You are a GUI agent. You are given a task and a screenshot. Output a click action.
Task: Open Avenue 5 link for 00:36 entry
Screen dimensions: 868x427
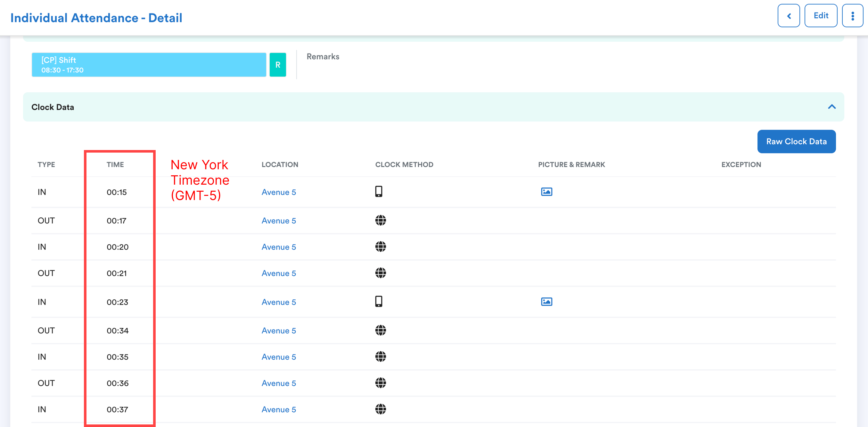pos(279,383)
